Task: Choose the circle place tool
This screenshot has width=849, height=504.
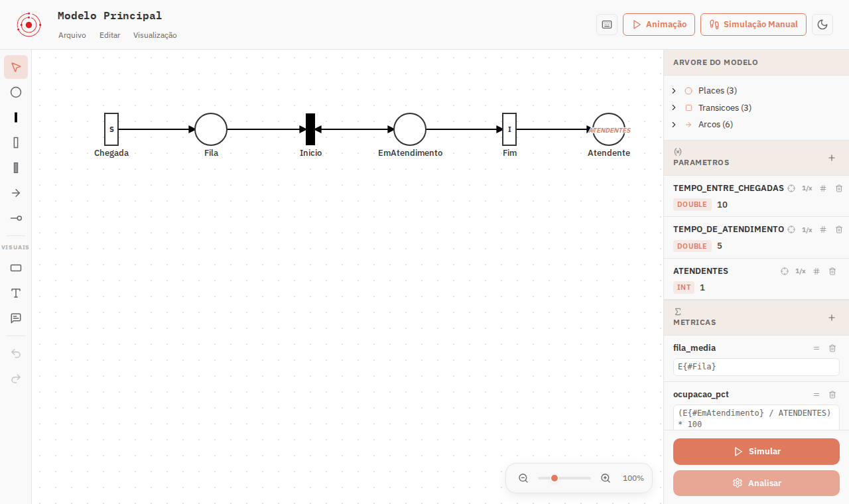Action: click(x=16, y=92)
